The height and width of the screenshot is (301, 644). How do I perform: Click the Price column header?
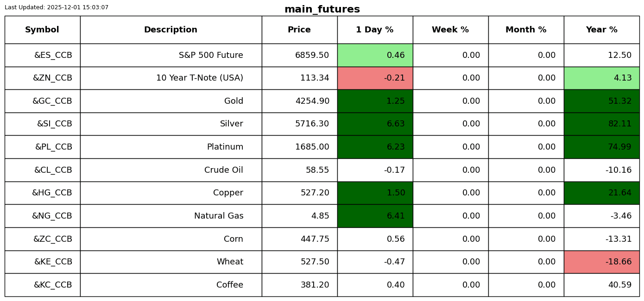(299, 30)
